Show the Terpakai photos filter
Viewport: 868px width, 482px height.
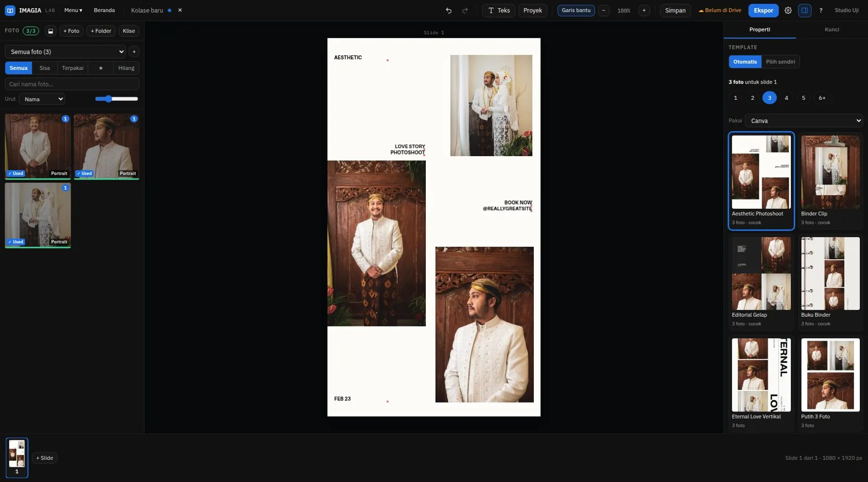tap(73, 68)
